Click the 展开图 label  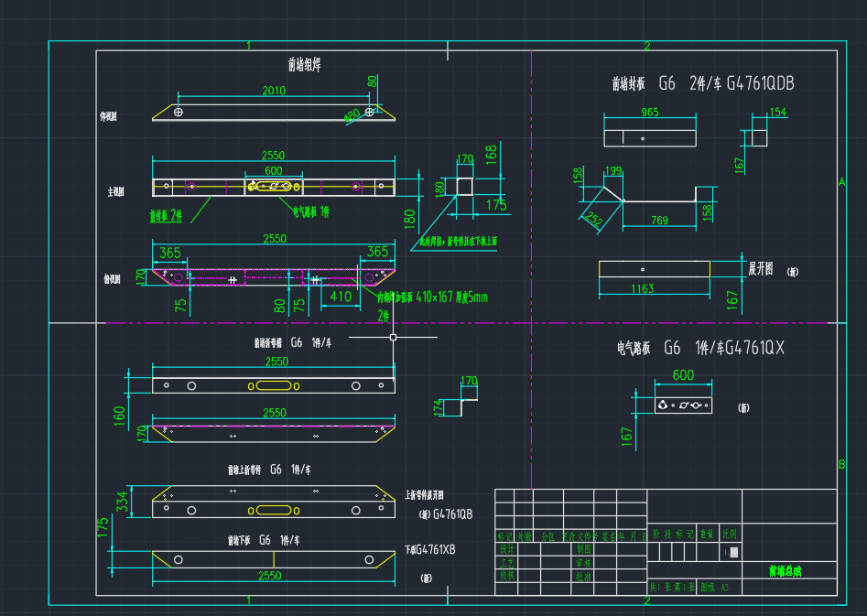[761, 269]
